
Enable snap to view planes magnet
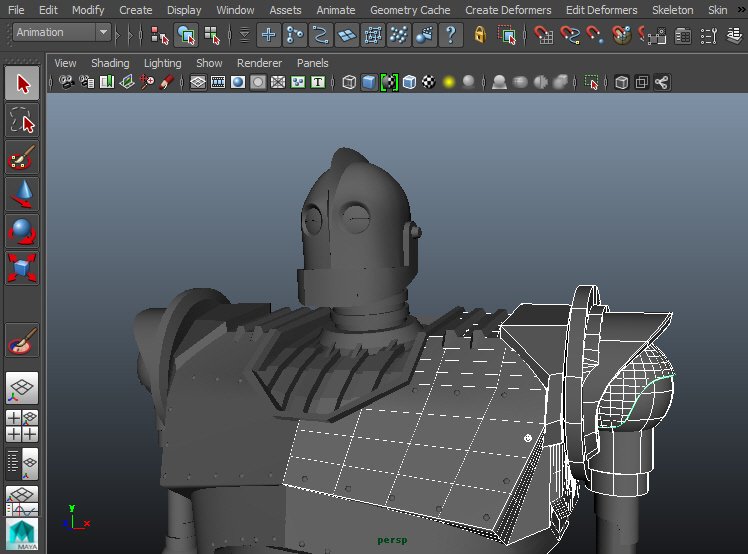click(x=621, y=35)
